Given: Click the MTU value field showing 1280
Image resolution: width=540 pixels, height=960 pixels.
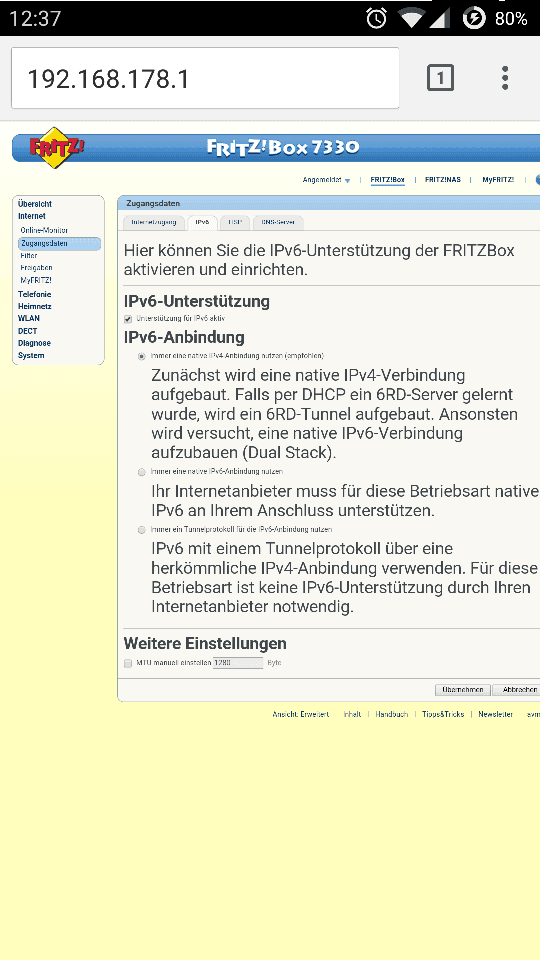Looking at the screenshot, I should click(238, 662).
